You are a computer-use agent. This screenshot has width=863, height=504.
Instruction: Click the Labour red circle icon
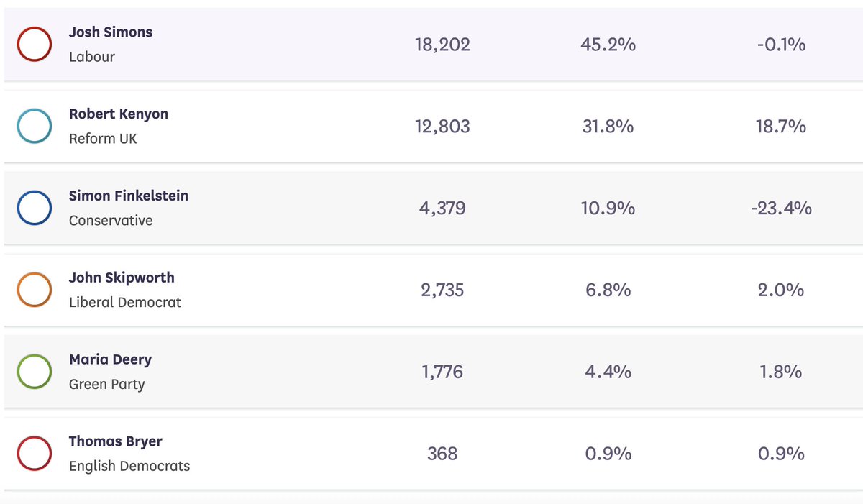click(x=34, y=45)
